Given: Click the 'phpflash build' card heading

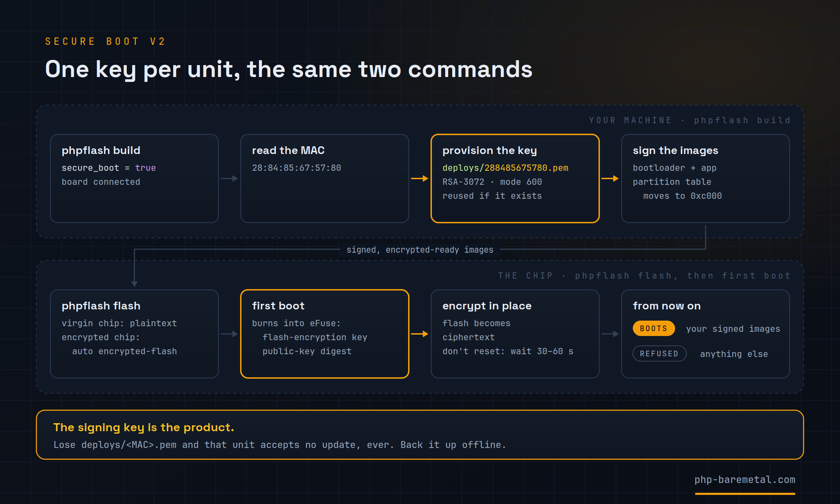Looking at the screenshot, I should coord(101,150).
